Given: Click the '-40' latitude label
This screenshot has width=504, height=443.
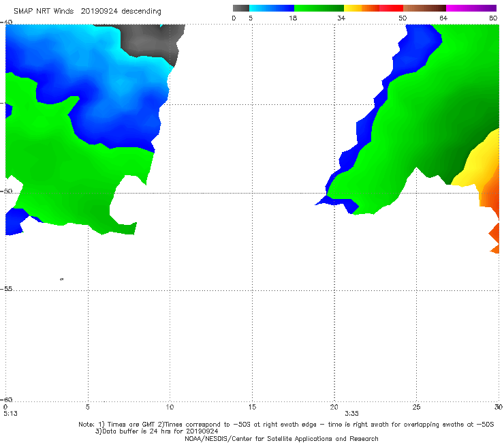Looking at the screenshot, I should pyautogui.click(x=6, y=22).
